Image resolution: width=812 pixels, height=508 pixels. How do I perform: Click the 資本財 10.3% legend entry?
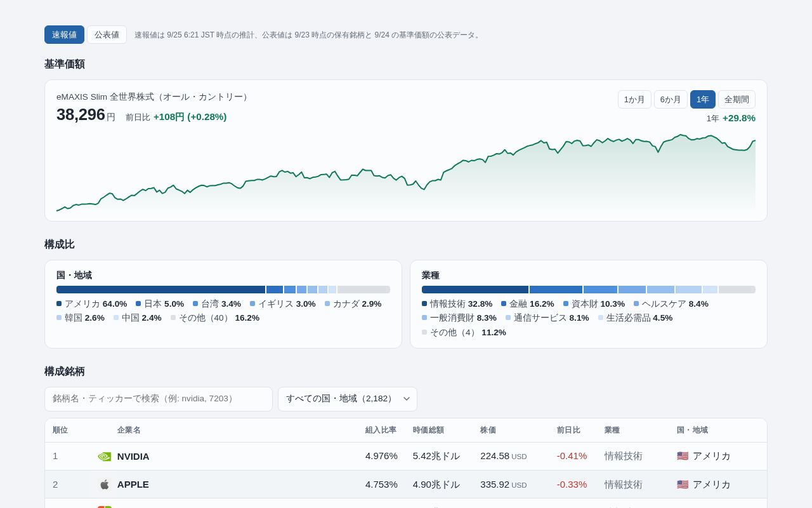point(594,304)
